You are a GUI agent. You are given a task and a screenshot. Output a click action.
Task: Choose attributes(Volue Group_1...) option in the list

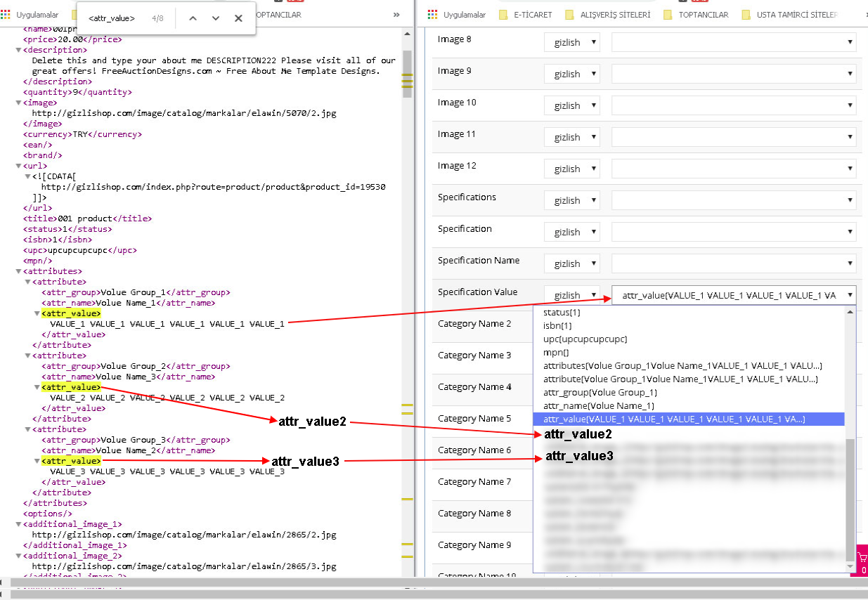click(689, 365)
